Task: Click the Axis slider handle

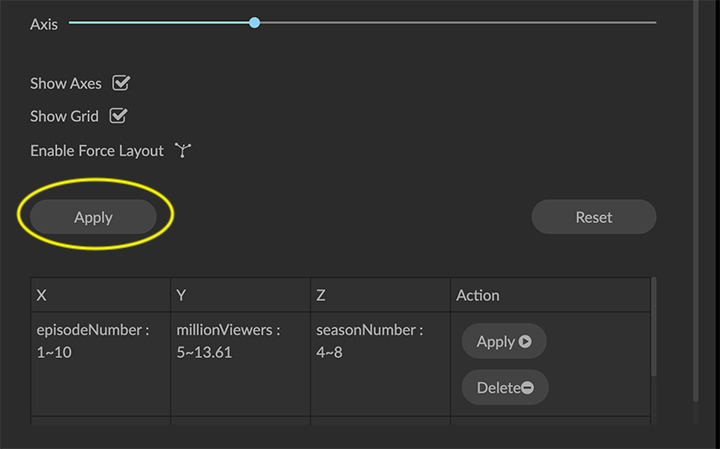Action: point(255,22)
